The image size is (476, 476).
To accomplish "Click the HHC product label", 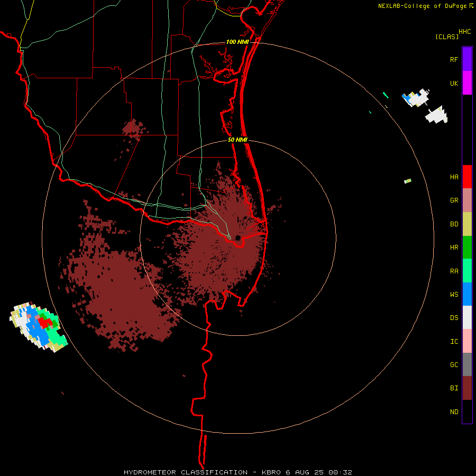I will (464, 32).
